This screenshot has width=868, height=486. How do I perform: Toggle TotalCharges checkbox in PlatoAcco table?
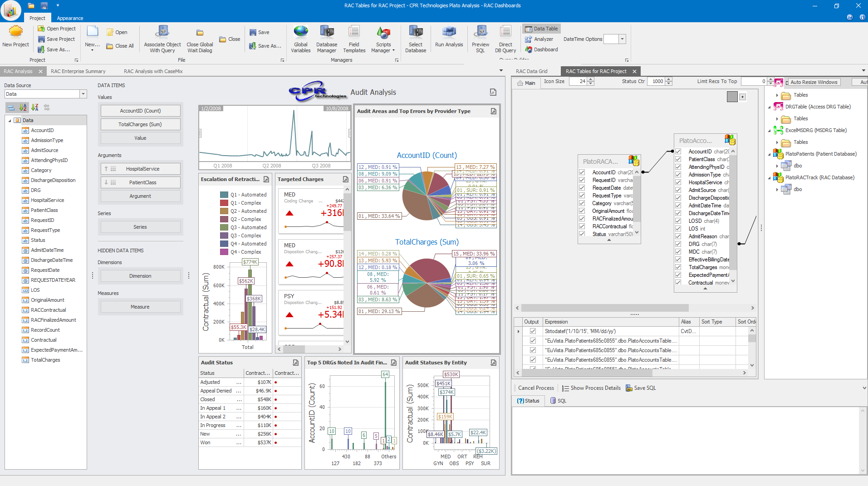[x=678, y=267]
